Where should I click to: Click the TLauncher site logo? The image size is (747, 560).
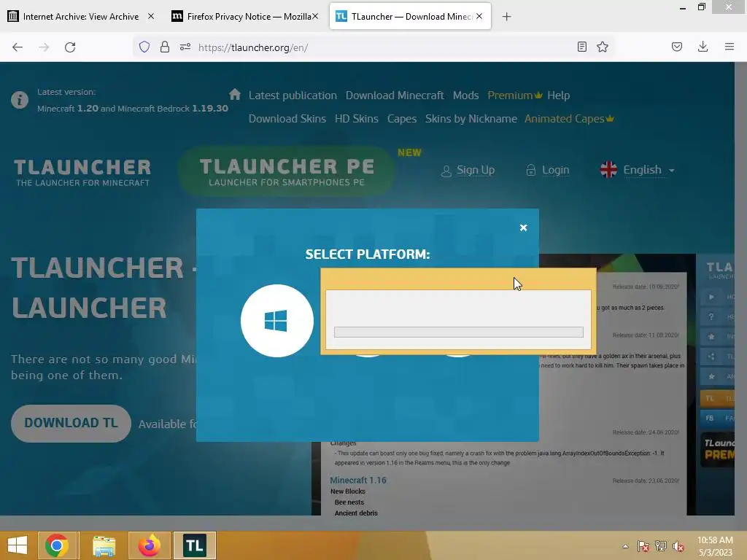[x=82, y=172]
